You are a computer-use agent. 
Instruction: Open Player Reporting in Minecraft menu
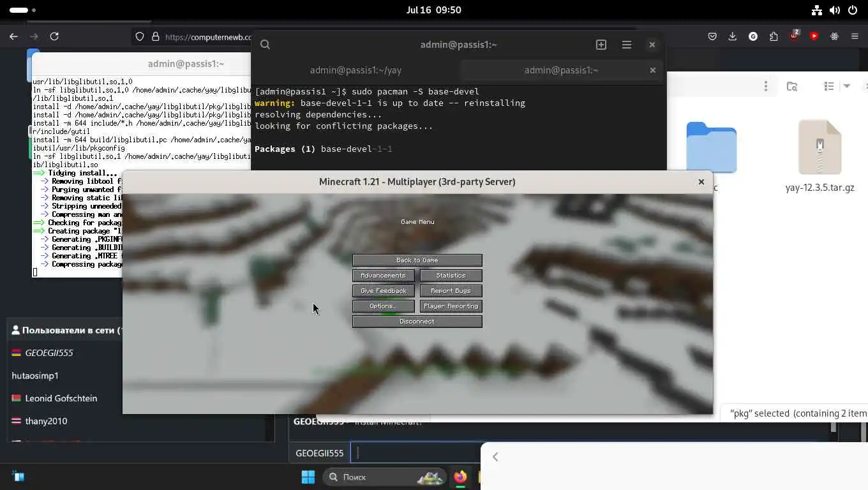pos(451,306)
